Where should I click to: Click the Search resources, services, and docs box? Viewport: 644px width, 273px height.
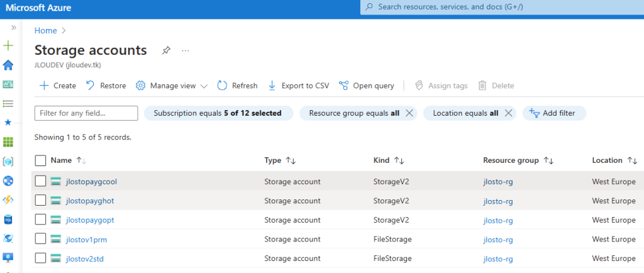tap(502, 7)
